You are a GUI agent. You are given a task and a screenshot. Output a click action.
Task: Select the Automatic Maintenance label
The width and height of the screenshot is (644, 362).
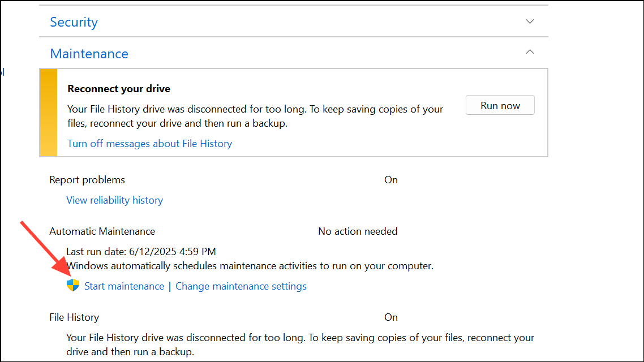(102, 231)
